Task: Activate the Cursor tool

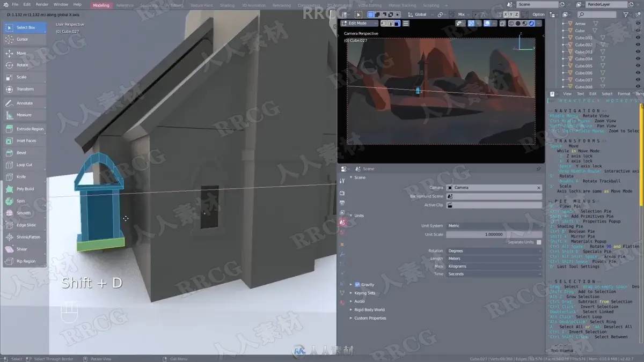Action: coord(25,39)
